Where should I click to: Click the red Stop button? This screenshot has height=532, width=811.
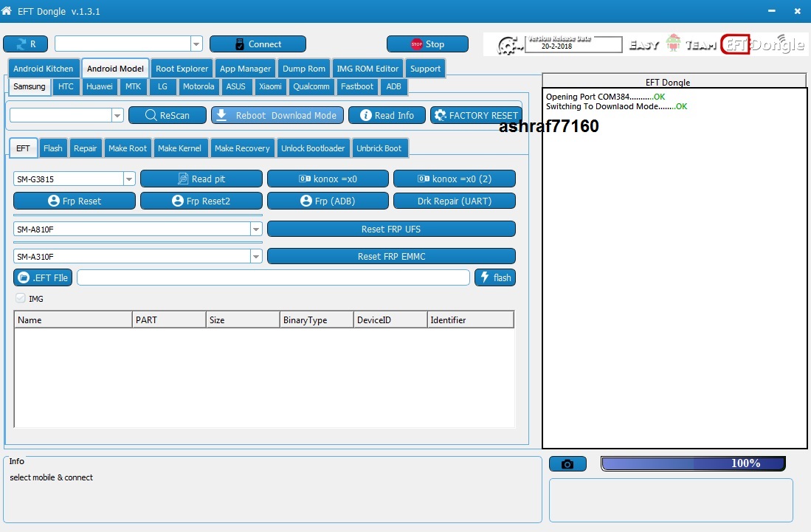[x=427, y=44]
